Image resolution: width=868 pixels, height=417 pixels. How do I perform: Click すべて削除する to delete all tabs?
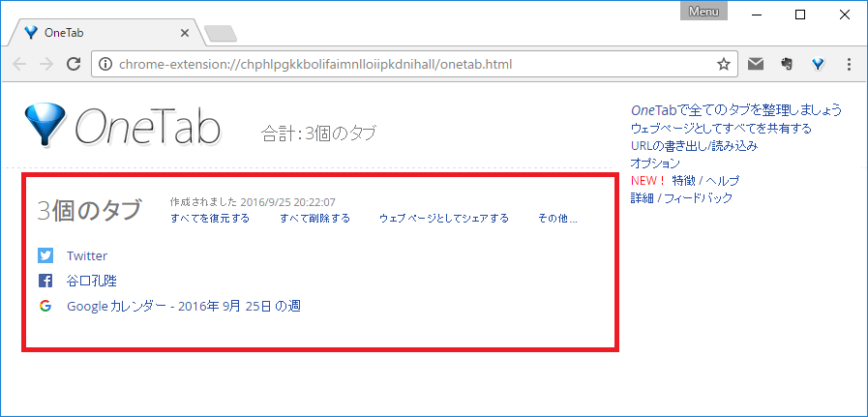point(314,219)
